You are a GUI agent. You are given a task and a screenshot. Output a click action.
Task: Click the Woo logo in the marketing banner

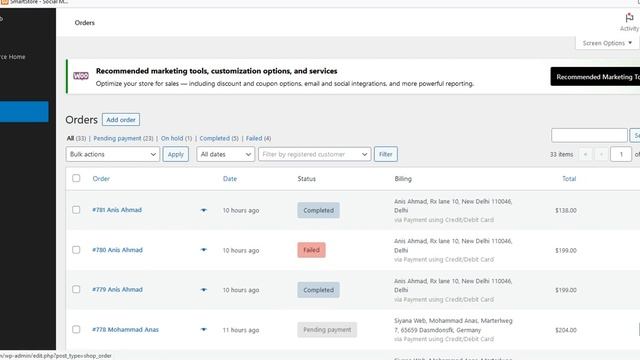81,76
